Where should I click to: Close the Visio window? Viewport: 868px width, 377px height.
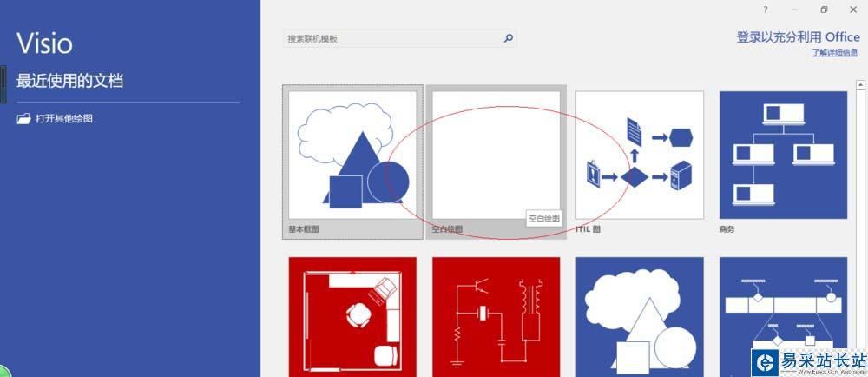point(852,10)
